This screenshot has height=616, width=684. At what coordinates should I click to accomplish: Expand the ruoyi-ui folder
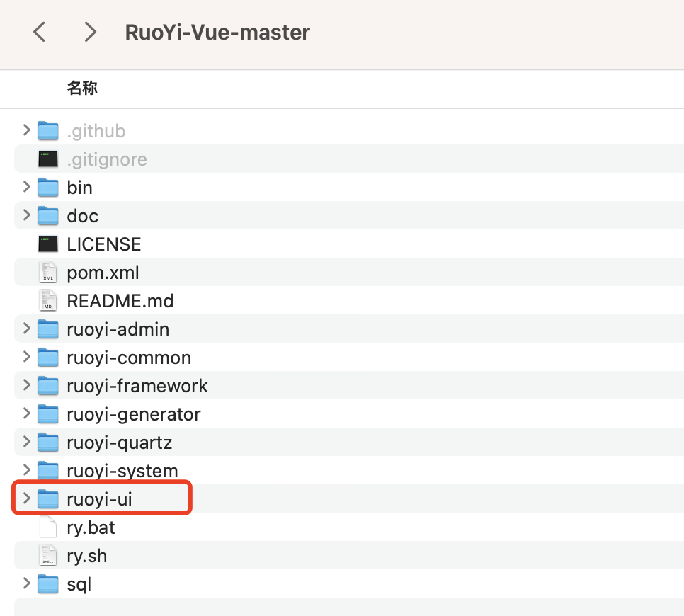click(x=26, y=499)
